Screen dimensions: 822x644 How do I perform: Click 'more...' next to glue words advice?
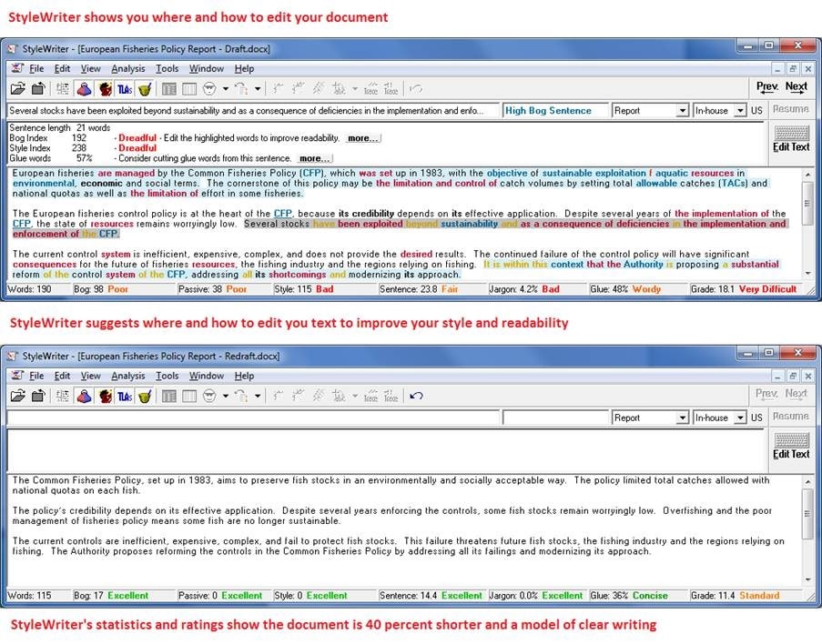point(315,158)
